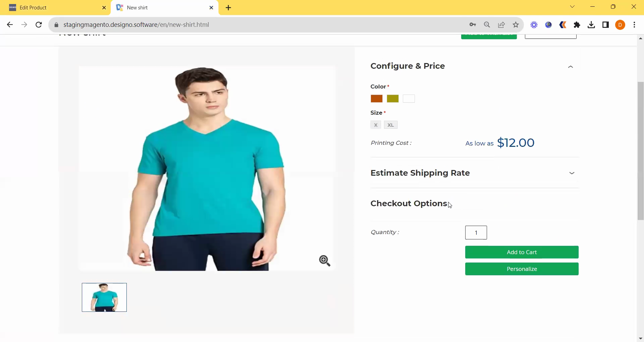
Task: Click the magnifier zoom icon on product image
Action: point(324,261)
